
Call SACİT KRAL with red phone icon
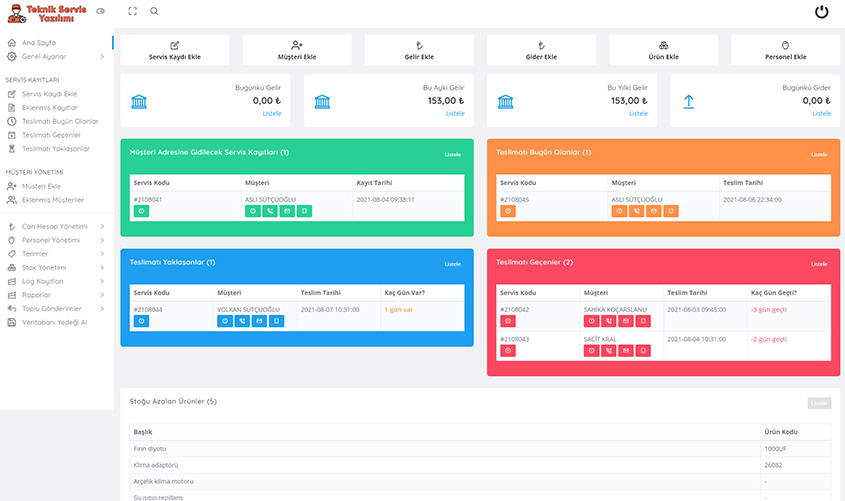pyautogui.click(x=608, y=351)
